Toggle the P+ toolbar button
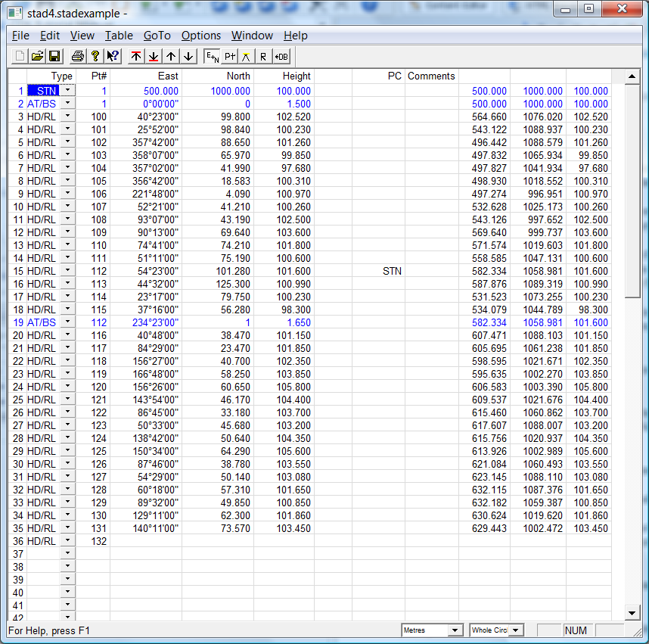Screen dimensions: 649x644 [230, 56]
